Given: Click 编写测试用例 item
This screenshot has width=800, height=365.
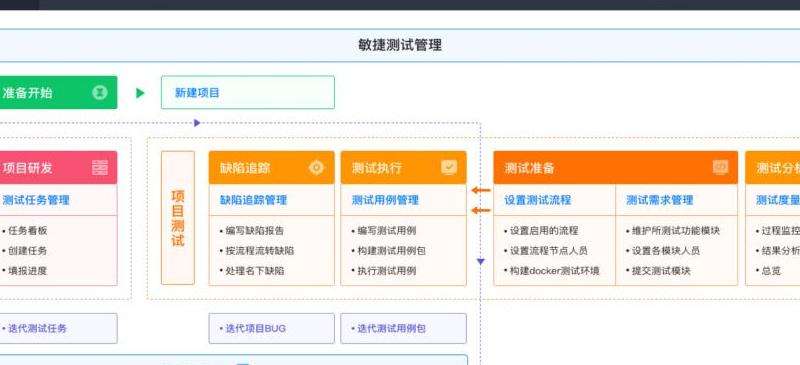Looking at the screenshot, I should point(387,231).
